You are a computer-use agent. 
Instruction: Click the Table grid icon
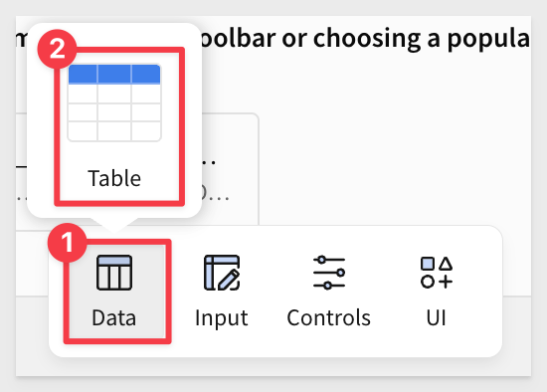tap(114, 102)
